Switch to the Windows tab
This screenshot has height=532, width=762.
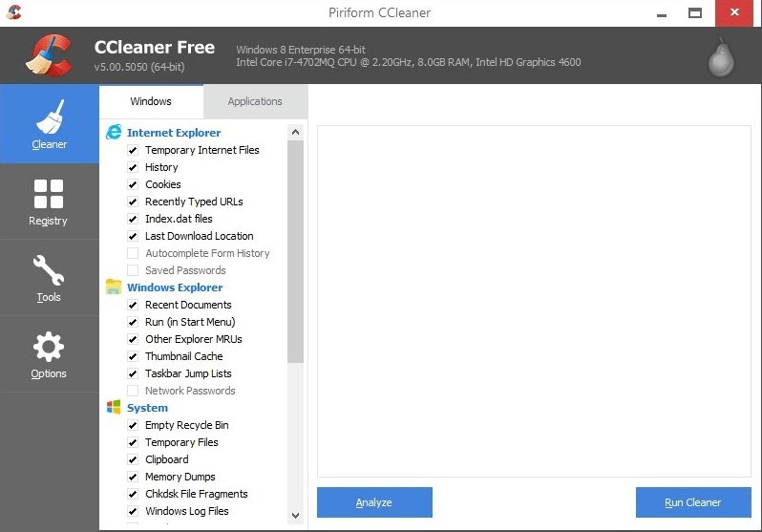(151, 101)
